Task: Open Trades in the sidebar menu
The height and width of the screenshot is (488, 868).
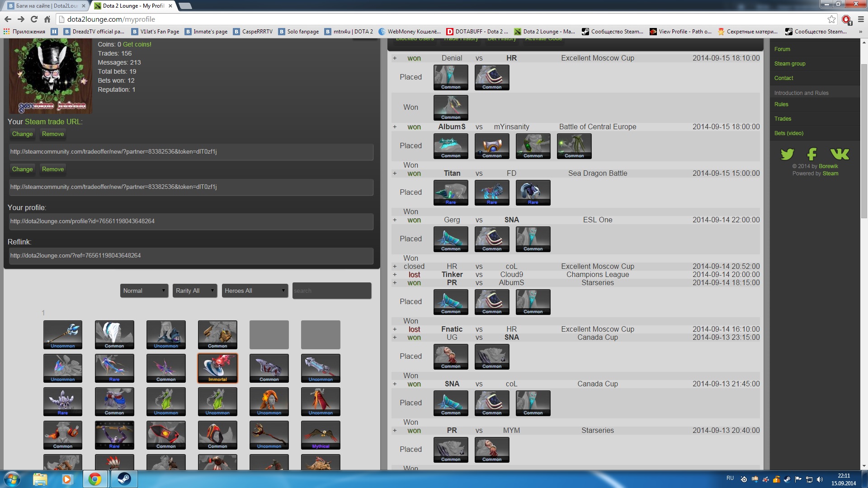Action: [x=783, y=119]
